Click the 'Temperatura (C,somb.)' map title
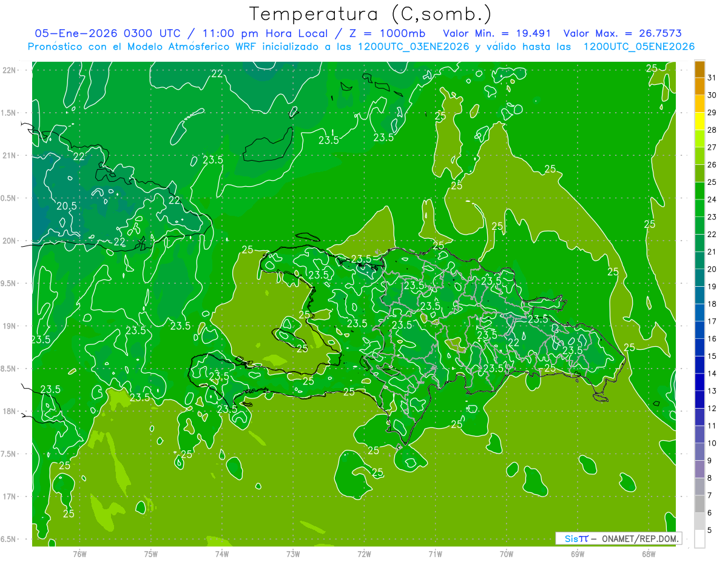This screenshot has width=728, height=562. tap(370, 14)
